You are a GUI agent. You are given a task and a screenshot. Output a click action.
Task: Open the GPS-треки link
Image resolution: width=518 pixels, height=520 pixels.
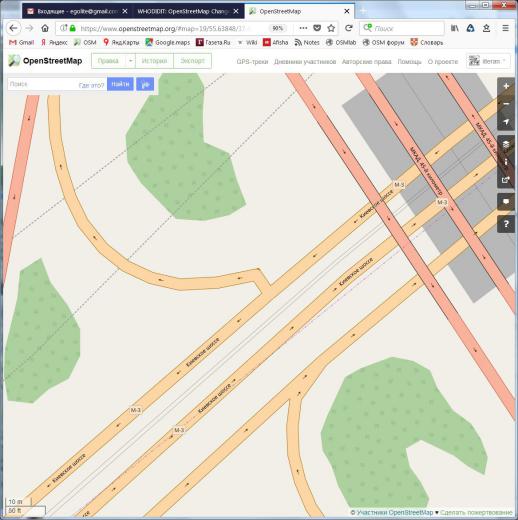[252, 62]
